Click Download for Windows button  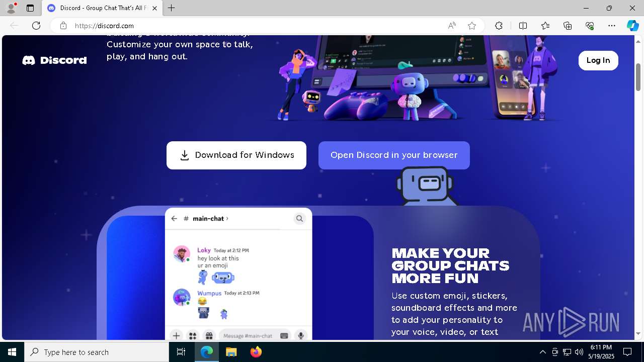point(236,155)
